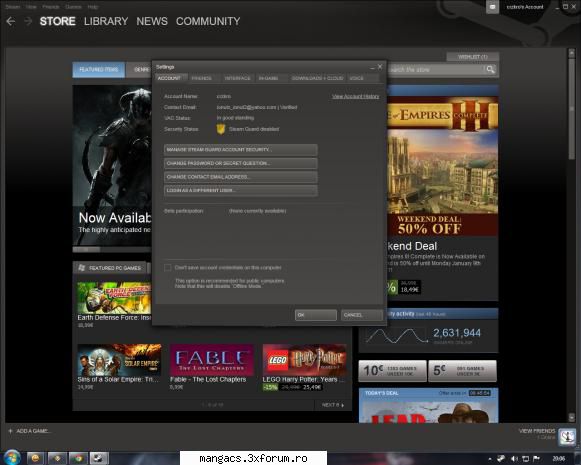Show hidden tray icons arrow

point(490,459)
